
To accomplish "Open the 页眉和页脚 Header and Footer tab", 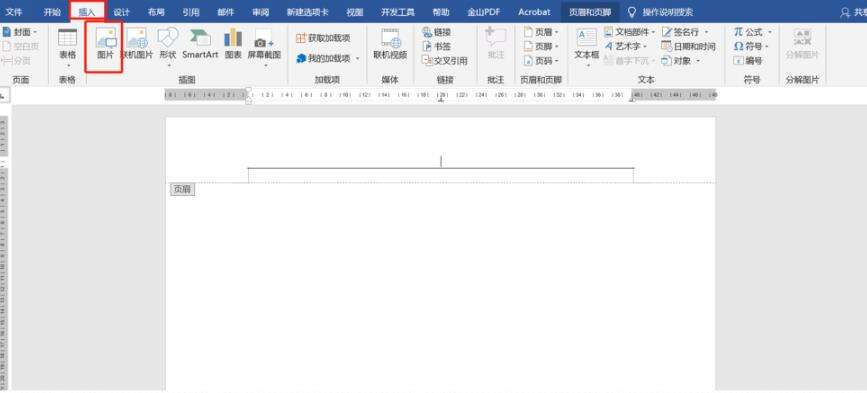I will [x=590, y=12].
